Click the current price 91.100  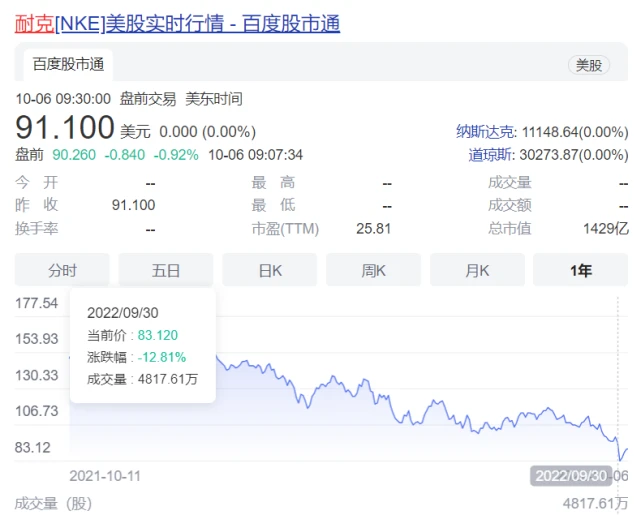tap(64, 128)
